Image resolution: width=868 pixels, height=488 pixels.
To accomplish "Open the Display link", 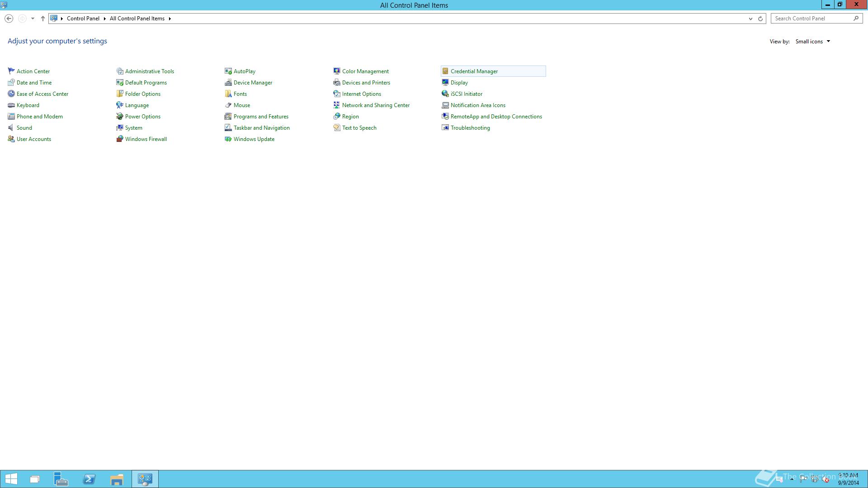I will coord(459,83).
